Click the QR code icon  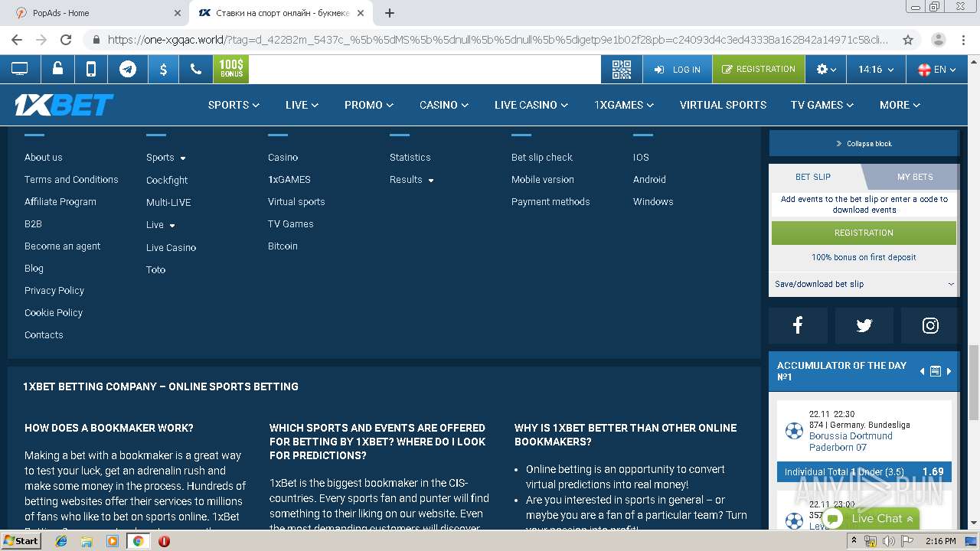point(622,69)
